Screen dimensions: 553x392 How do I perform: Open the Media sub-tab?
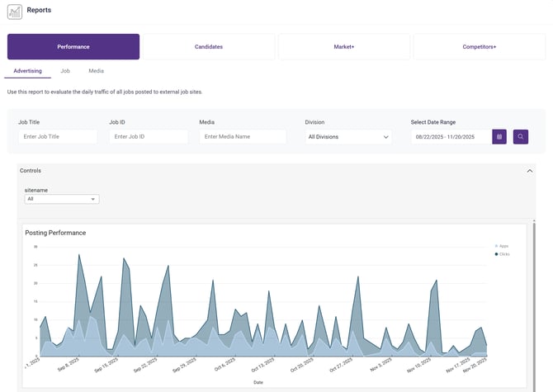[96, 72]
